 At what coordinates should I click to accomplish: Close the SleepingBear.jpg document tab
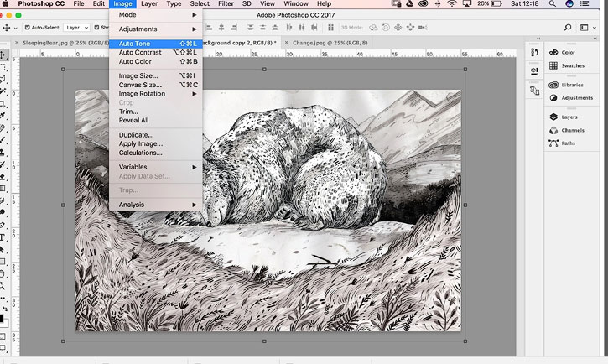click(x=17, y=43)
